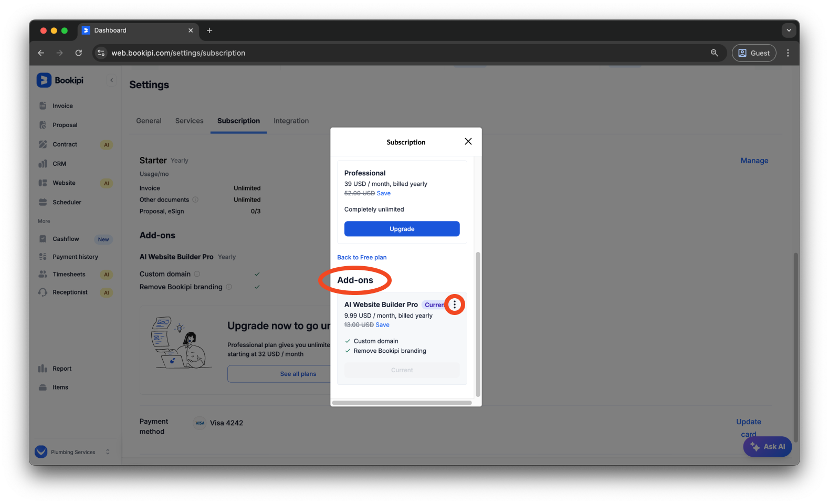This screenshot has width=829, height=504.
Task: Click the info icon next to Custom domain
Action: click(x=197, y=274)
